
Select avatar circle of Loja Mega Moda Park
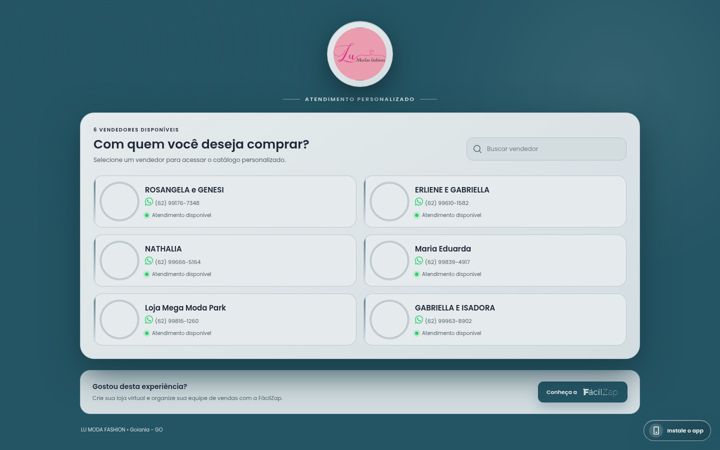119,319
